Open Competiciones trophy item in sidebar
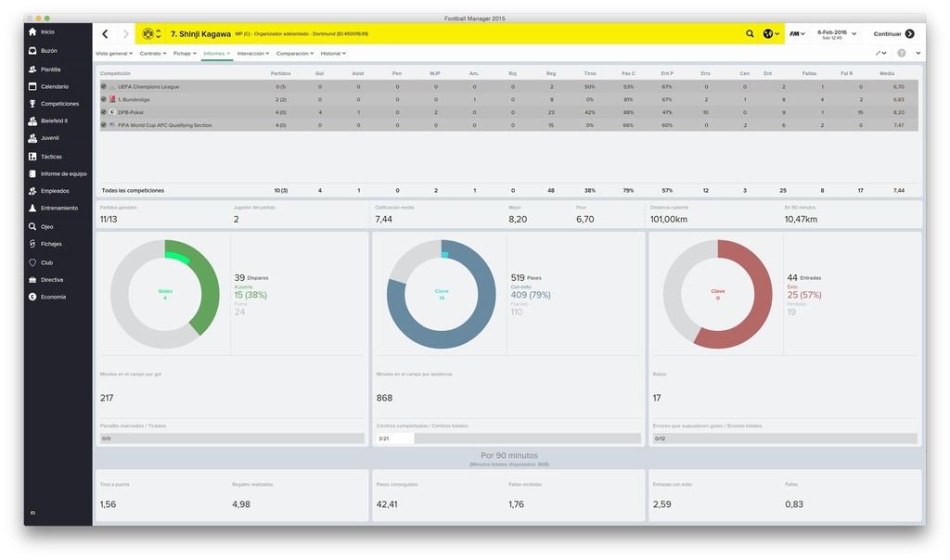 [x=53, y=104]
